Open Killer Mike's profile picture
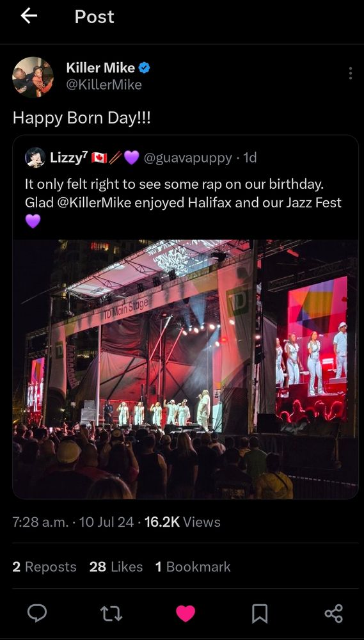Viewport: 364px width, 640px height. click(x=33, y=77)
